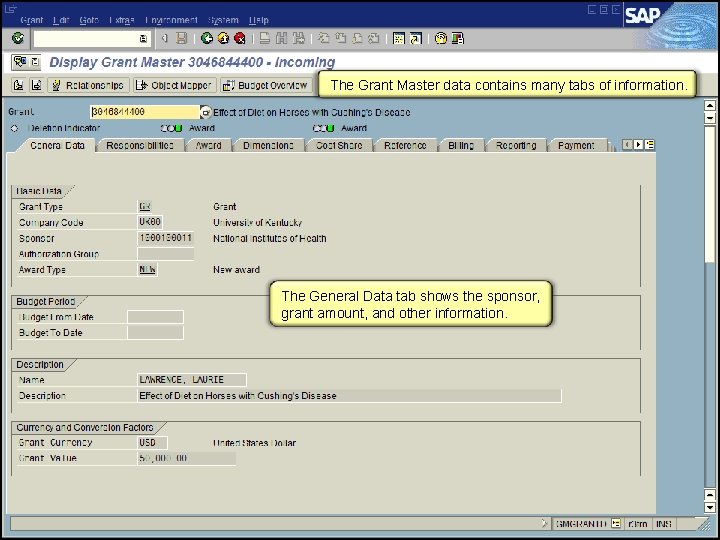Screen dimensions: 720x540
Task: Switch to the Award tab
Action: pyautogui.click(x=208, y=146)
